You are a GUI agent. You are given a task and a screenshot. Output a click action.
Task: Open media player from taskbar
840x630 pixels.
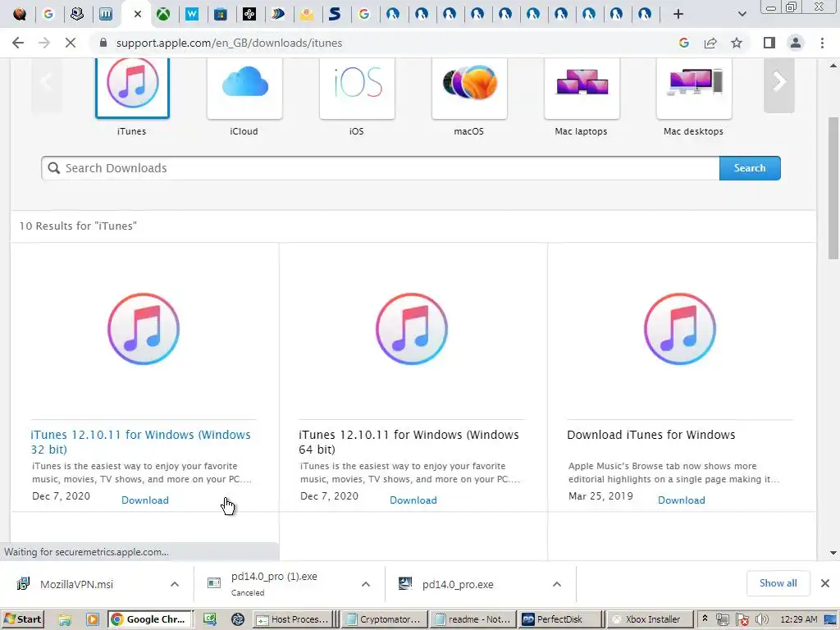tap(92, 620)
